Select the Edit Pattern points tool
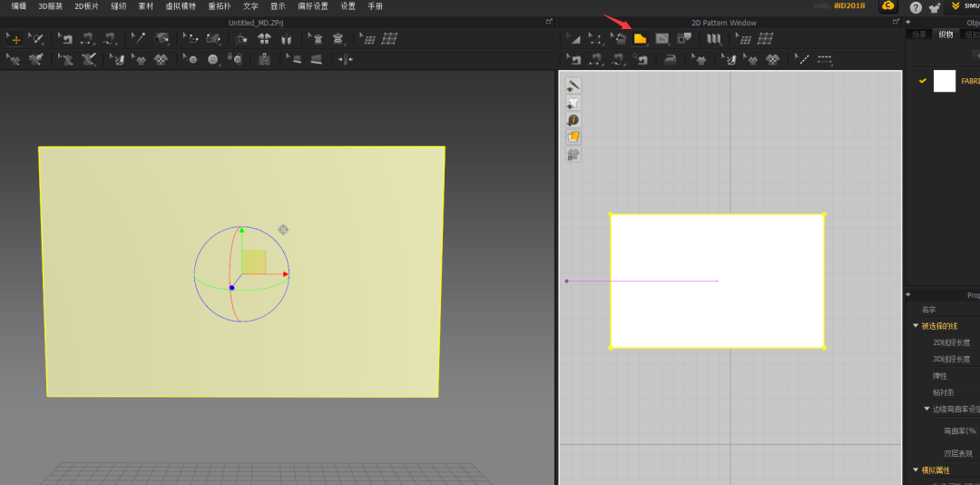Screen dimensions: 980x485 click(x=595, y=39)
